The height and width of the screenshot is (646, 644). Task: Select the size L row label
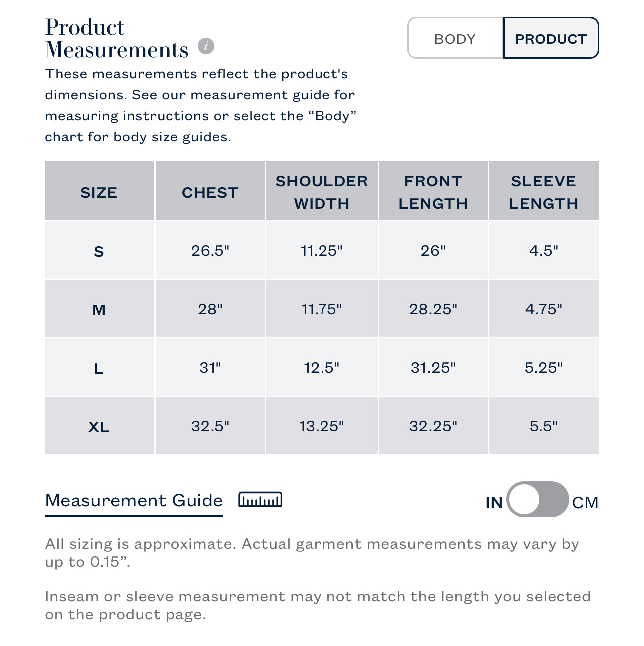click(x=99, y=369)
